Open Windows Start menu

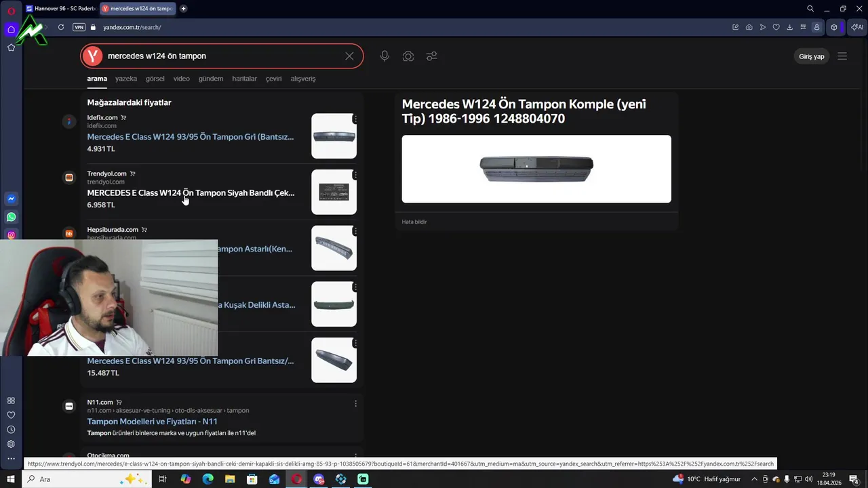click(x=10, y=479)
